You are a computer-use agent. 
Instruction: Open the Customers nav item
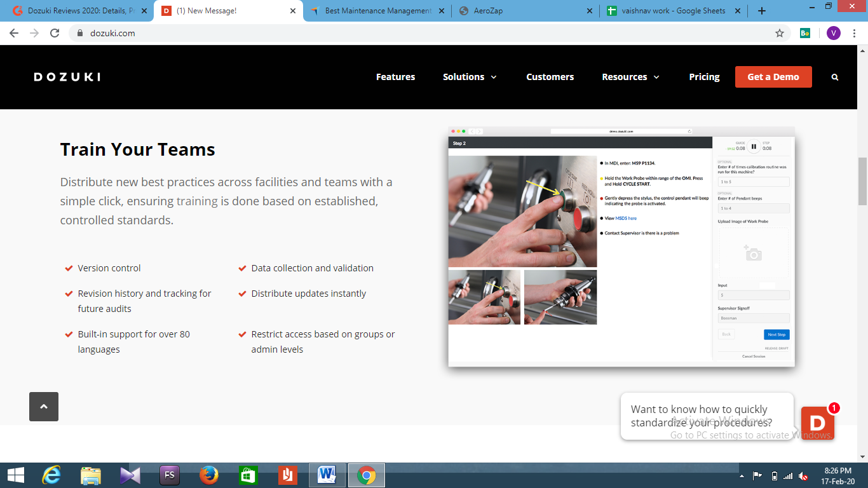tap(550, 77)
